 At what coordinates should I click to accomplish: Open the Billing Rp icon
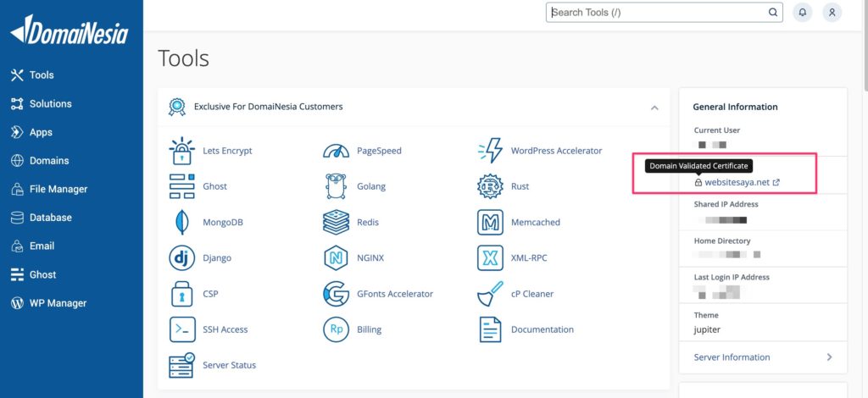coord(336,329)
